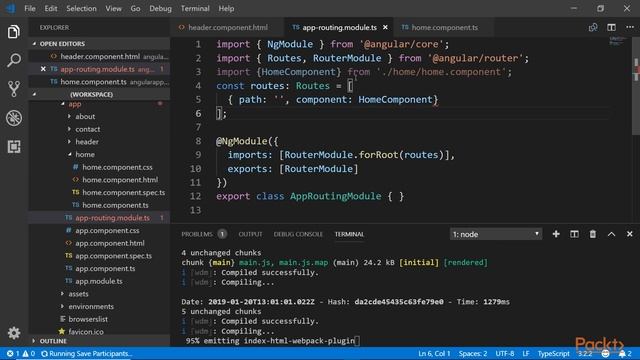
Task: Change encoding via UTF-8 indicator
Action: (x=505, y=353)
